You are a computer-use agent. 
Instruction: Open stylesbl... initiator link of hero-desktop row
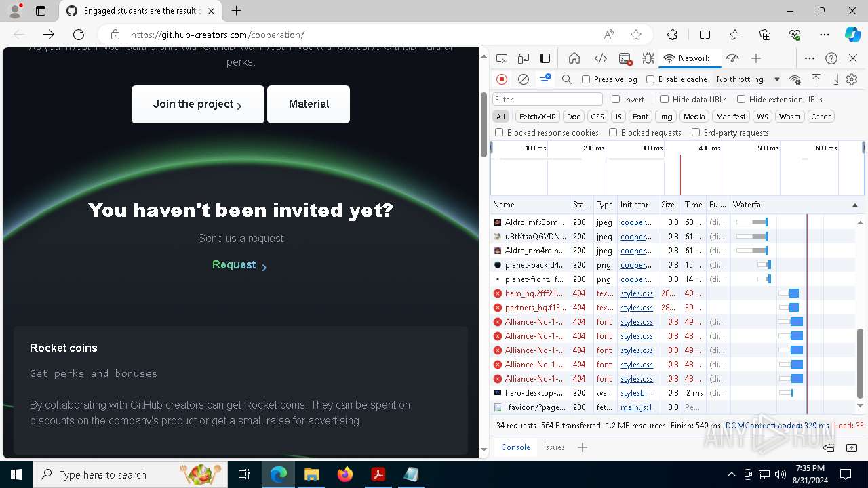pos(637,393)
